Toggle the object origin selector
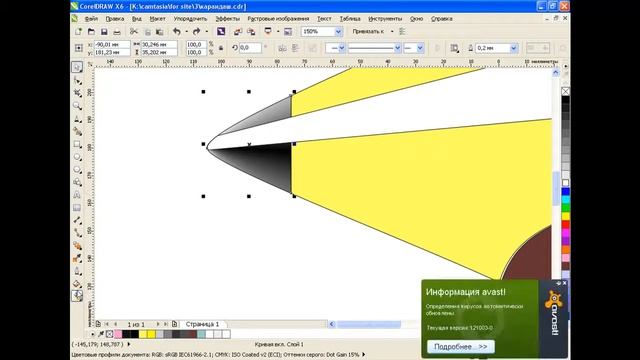 click(x=79, y=48)
